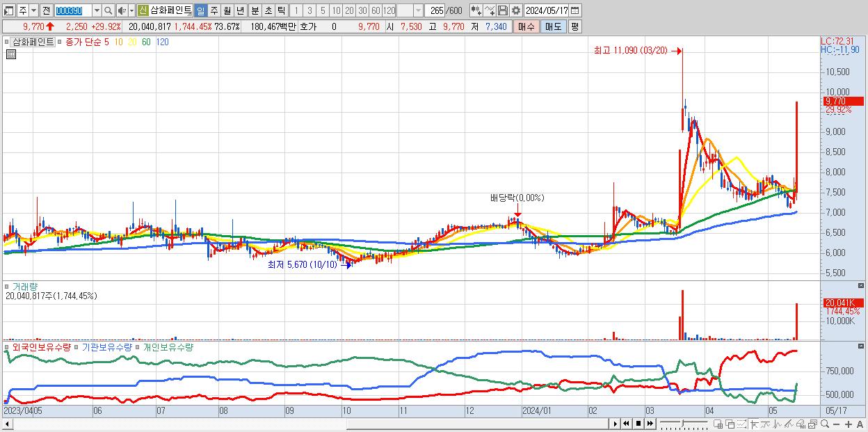Click the 5 interval button
Screen dimensions: 868x432
323,10
